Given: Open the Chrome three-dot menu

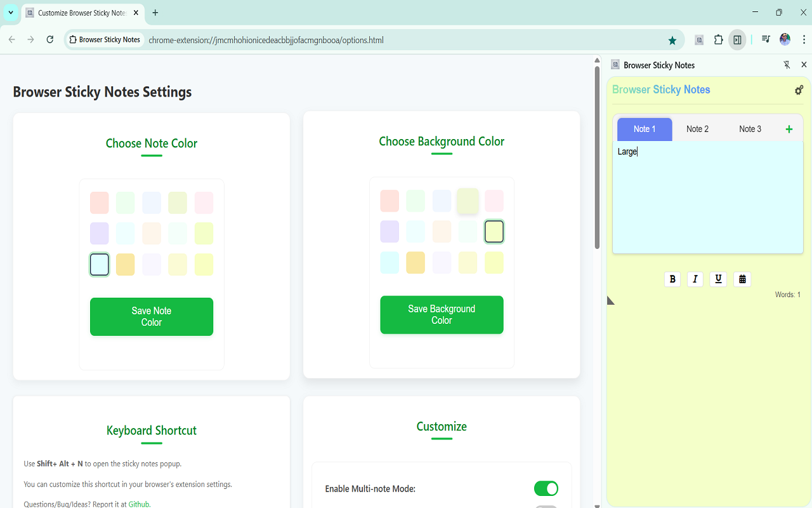Looking at the screenshot, I should tap(803, 39).
